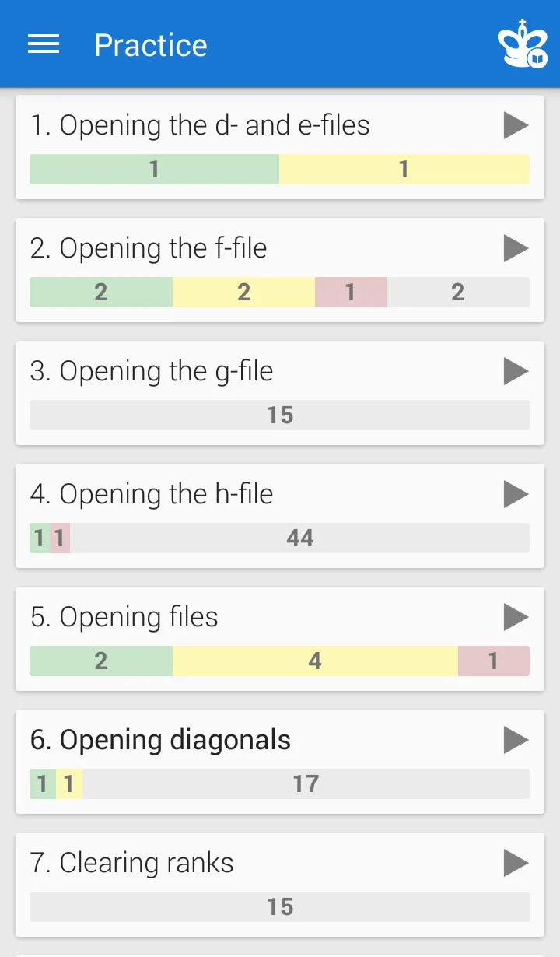Select the 6. Opening diagonals title
The width and height of the screenshot is (560, 957).
coord(160,740)
